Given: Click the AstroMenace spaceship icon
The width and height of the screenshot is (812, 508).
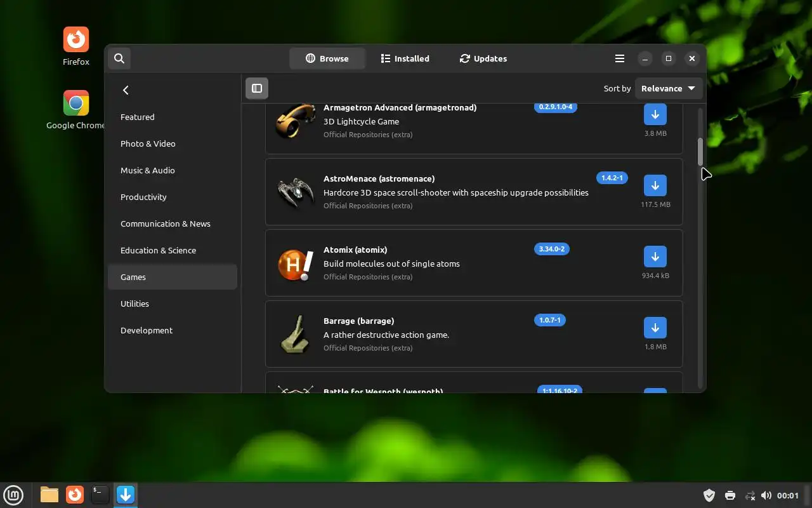Looking at the screenshot, I should point(295,192).
